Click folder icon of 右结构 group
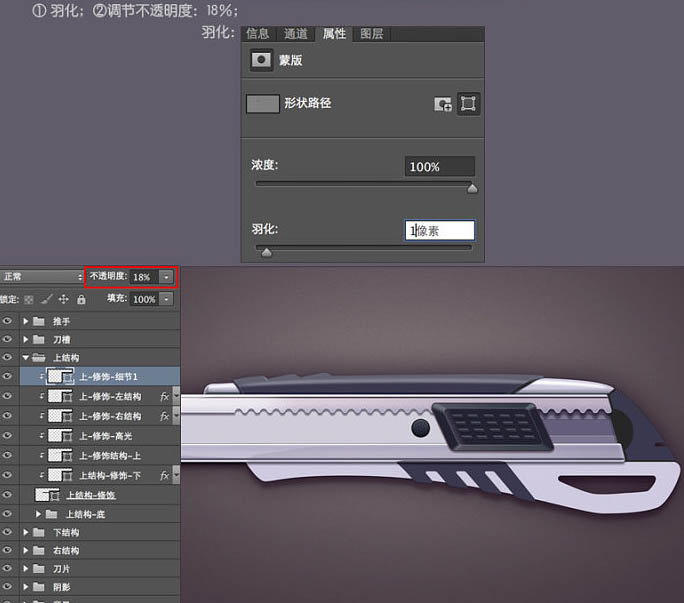Viewport: 684px width, 603px height. (39, 551)
